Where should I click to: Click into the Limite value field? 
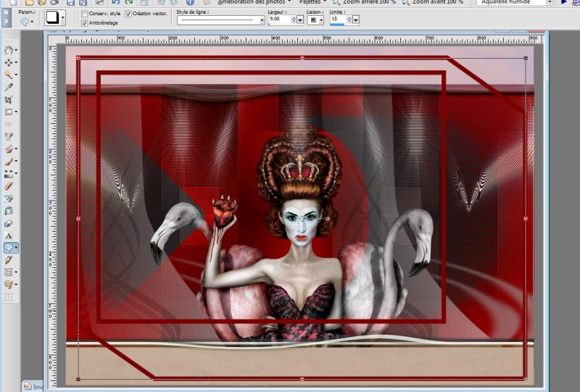pyautogui.click(x=338, y=20)
